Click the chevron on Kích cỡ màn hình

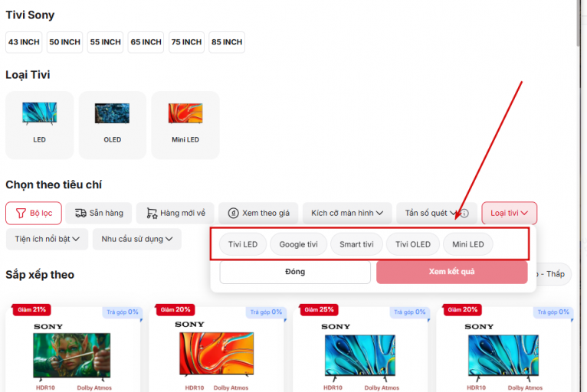click(x=379, y=213)
